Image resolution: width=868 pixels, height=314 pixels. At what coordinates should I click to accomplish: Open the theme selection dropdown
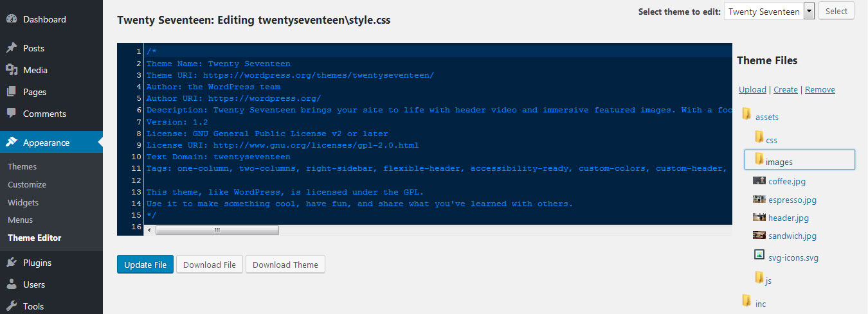tap(809, 12)
